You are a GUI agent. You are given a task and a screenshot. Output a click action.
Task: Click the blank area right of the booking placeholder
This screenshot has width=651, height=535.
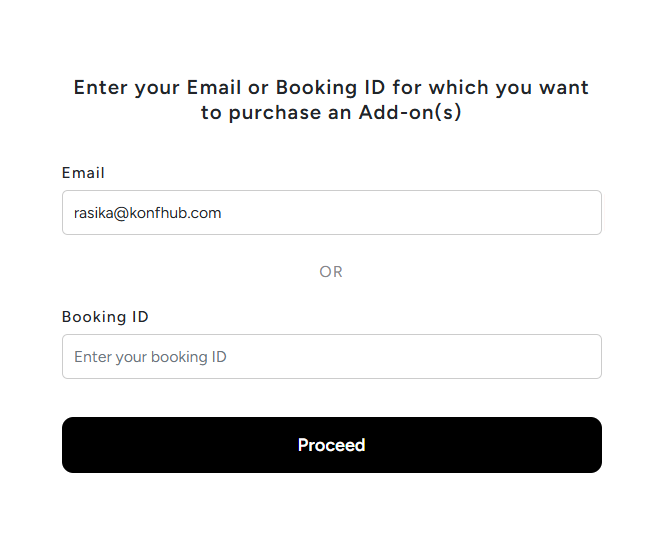point(413,357)
